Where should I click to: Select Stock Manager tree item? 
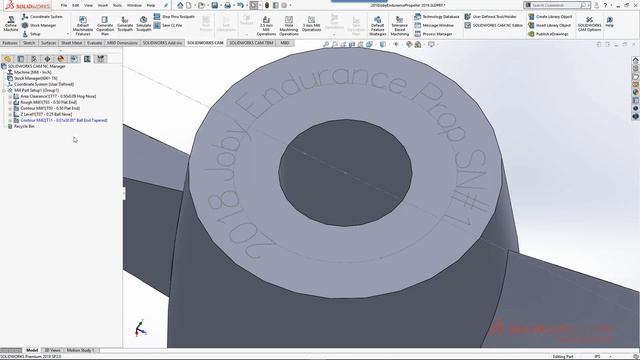click(32, 78)
